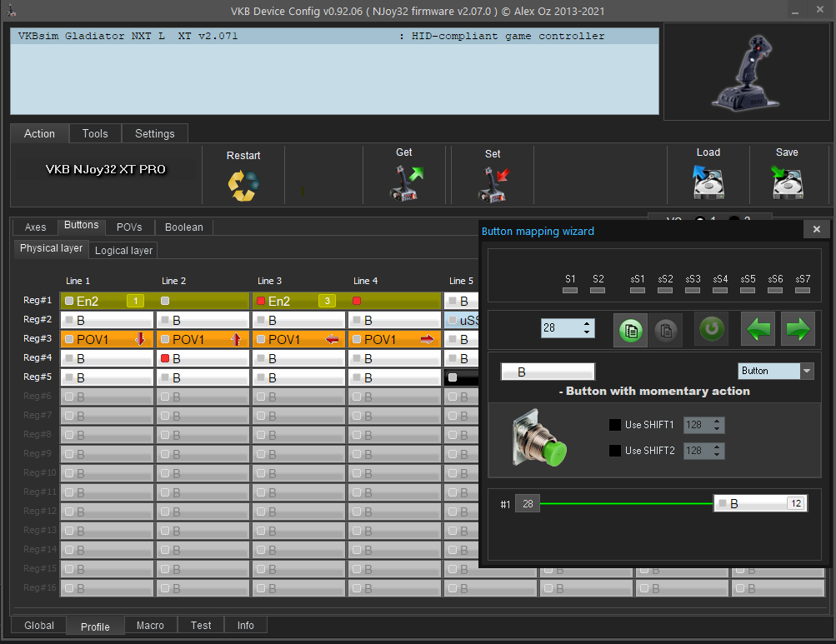Toggle the S1 indicator
Viewport: 836px width, 644px height.
click(x=570, y=291)
